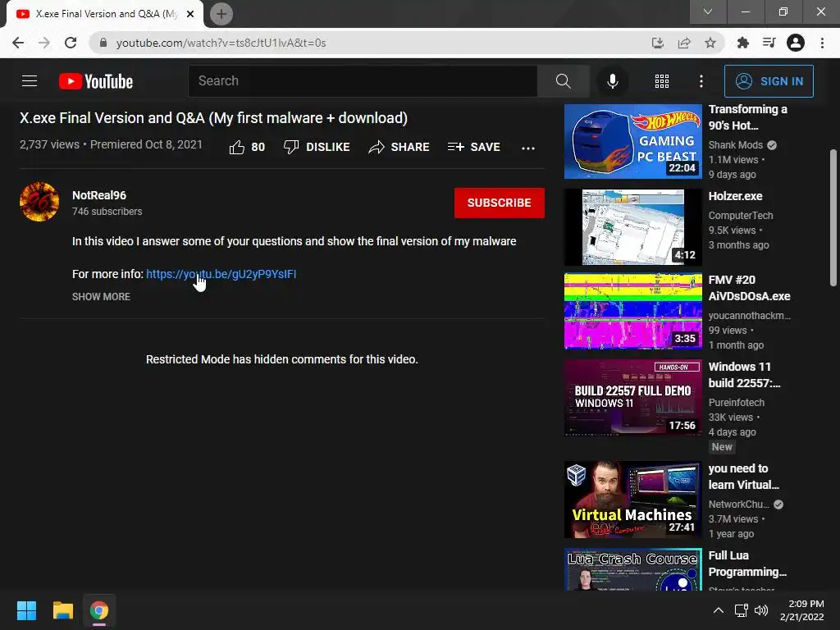This screenshot has height=630, width=840.
Task: Dislike the video
Action: click(317, 147)
